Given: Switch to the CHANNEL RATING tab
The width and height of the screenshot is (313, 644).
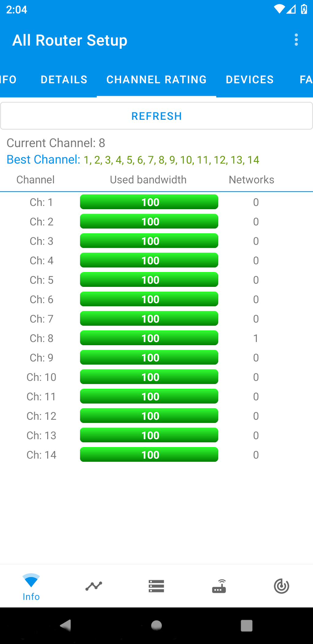Looking at the screenshot, I should 156,80.
